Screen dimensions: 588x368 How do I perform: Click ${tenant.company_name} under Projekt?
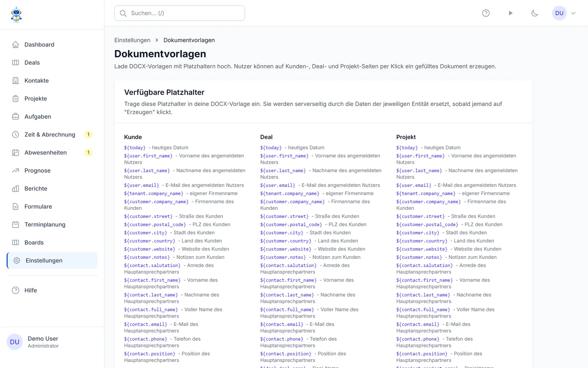coord(426,194)
